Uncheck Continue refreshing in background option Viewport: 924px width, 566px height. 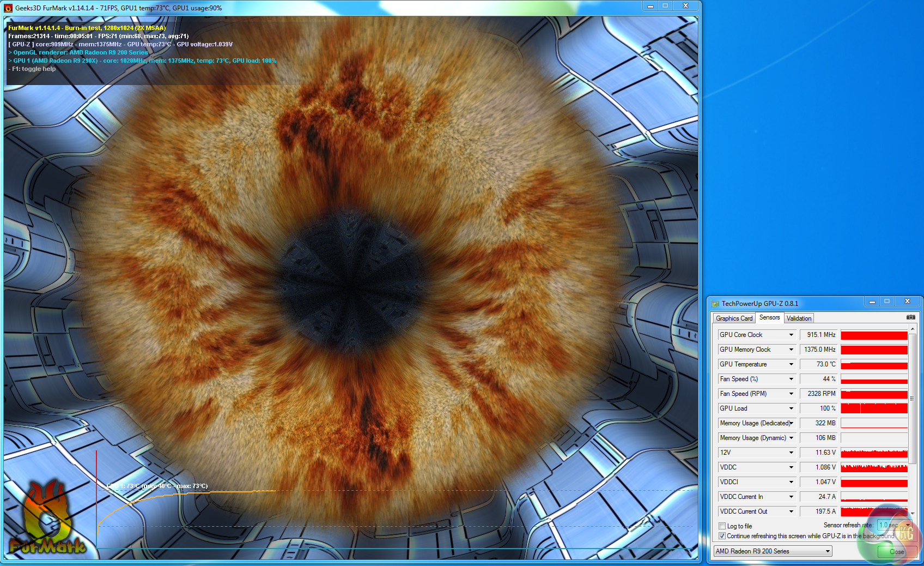pyautogui.click(x=722, y=536)
